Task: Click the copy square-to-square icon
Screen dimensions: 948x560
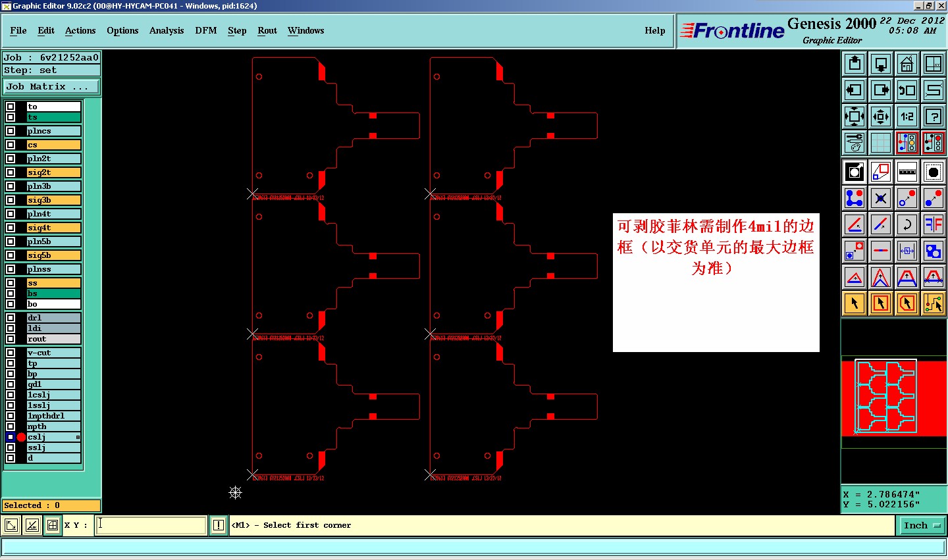Action: click(855, 251)
